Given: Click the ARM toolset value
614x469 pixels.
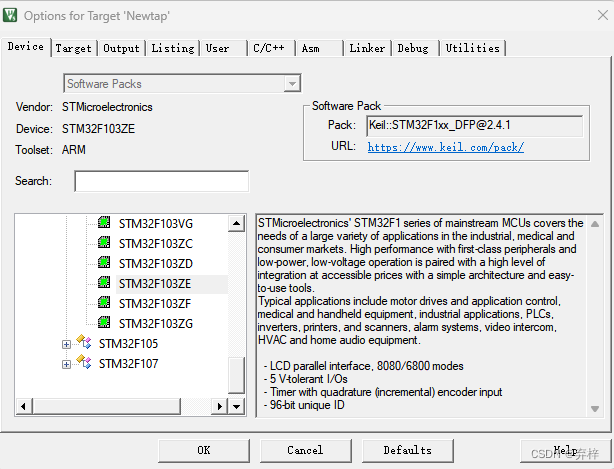Looking at the screenshot, I should pos(74,150).
